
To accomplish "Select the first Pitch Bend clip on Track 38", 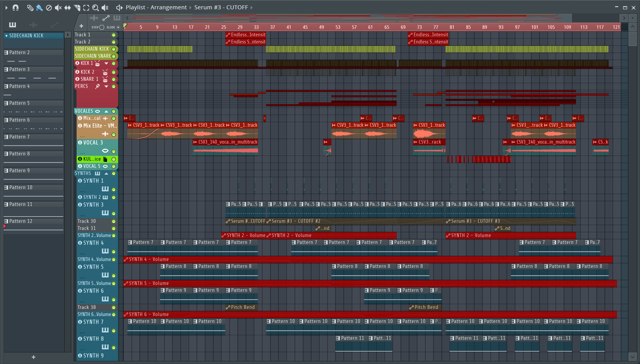I will [242, 307].
